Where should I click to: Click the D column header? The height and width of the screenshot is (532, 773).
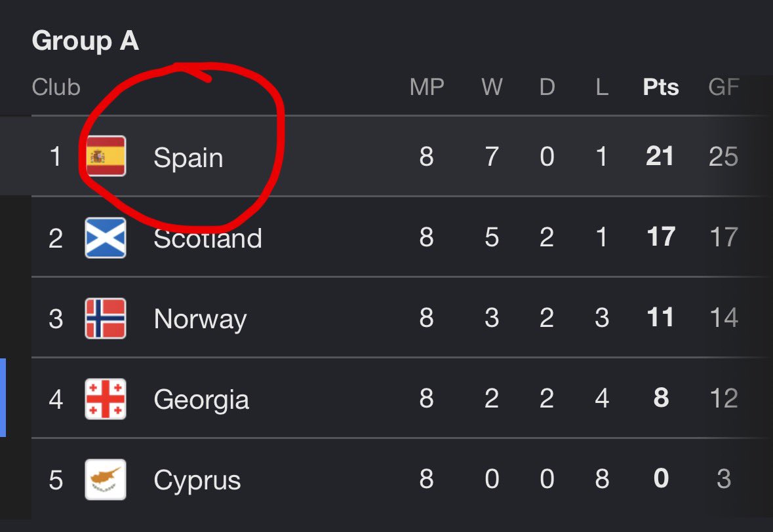547,87
